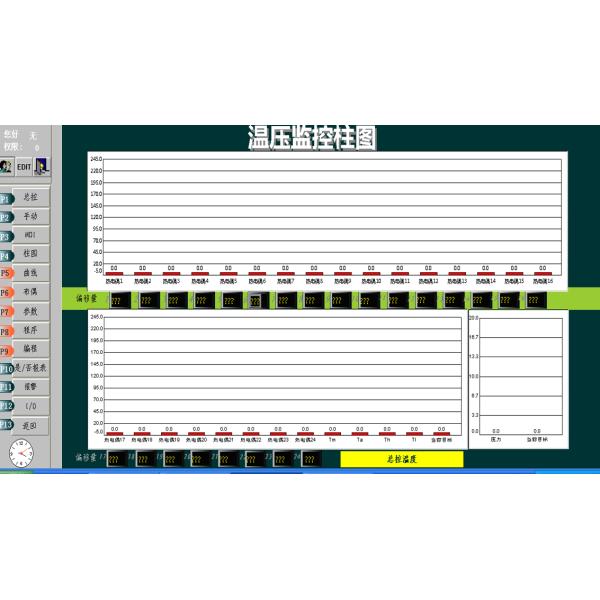Go to the 曲线 curve page
Viewport: 600px width, 600px height.
[31, 272]
